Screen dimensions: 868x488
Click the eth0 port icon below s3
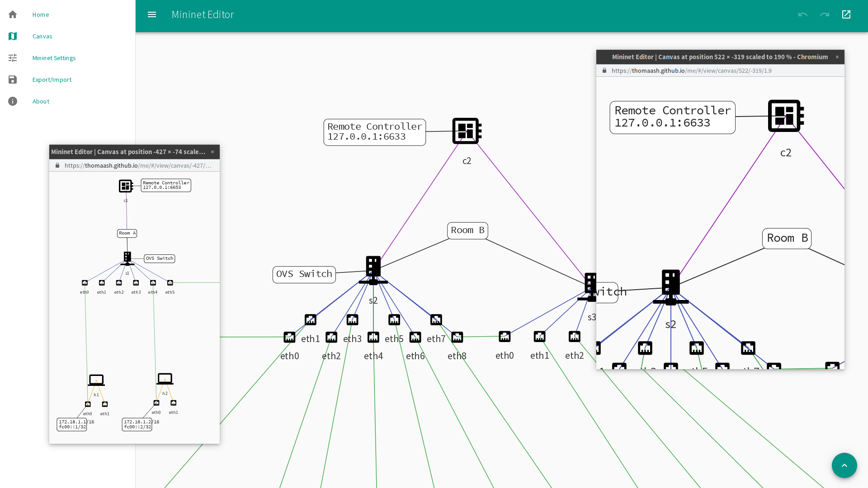pos(505,337)
